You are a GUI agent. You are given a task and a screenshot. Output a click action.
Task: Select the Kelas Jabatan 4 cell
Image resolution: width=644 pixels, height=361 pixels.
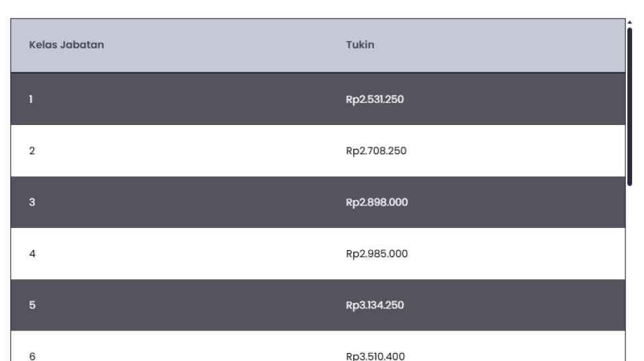(32, 254)
